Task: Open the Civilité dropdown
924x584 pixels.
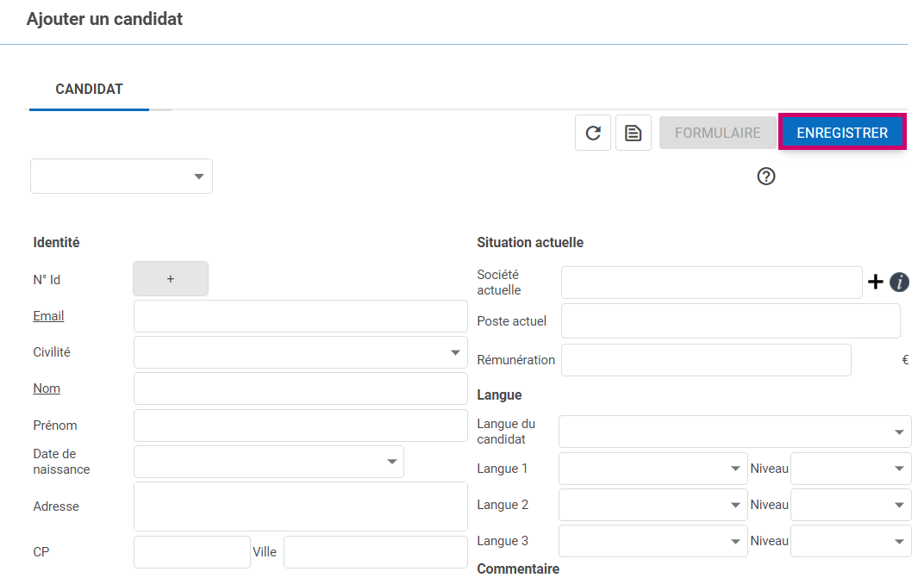Action: coord(300,352)
